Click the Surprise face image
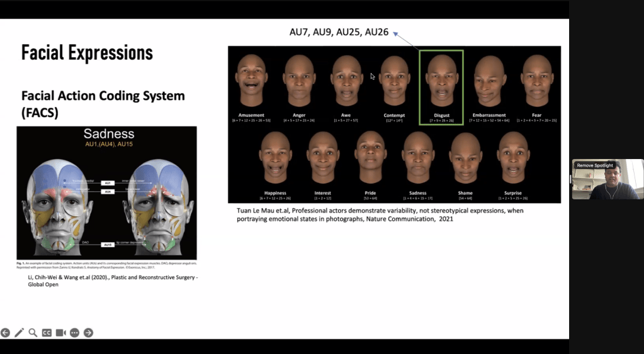Screen dimensions: 644x354 [513, 159]
